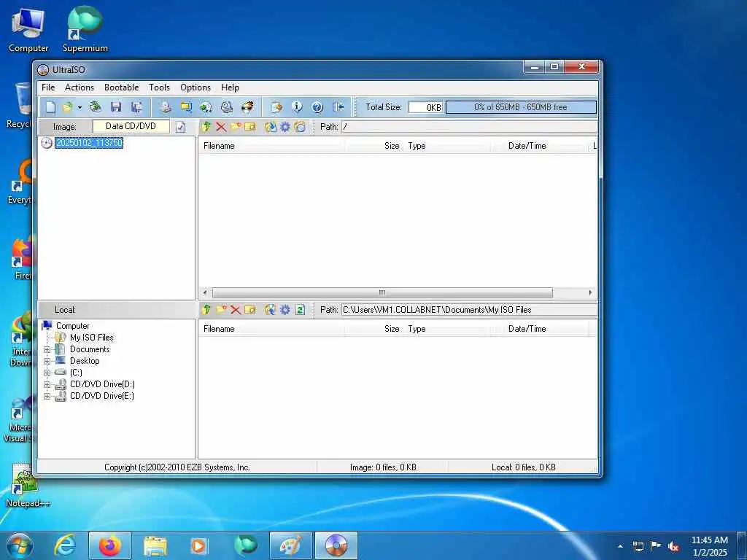This screenshot has width=747, height=560.
Task: Click the 0% of 650MB capacity bar
Action: (521, 107)
